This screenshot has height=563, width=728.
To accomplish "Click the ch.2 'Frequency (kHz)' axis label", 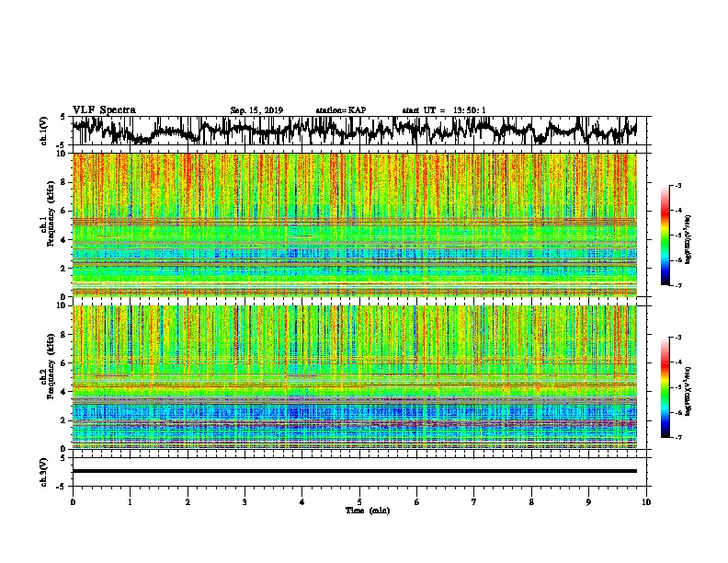I will click(x=51, y=366).
